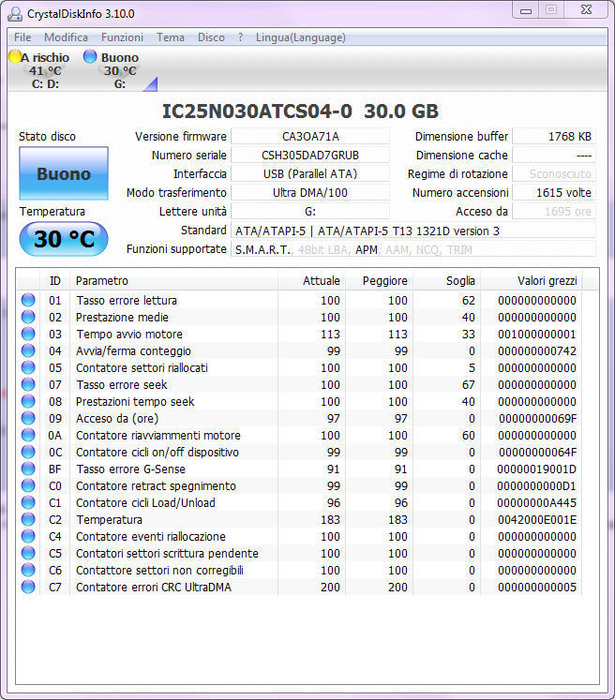Click the status orb for Tasso errore lettura
This screenshot has width=615, height=700.
coord(28,301)
